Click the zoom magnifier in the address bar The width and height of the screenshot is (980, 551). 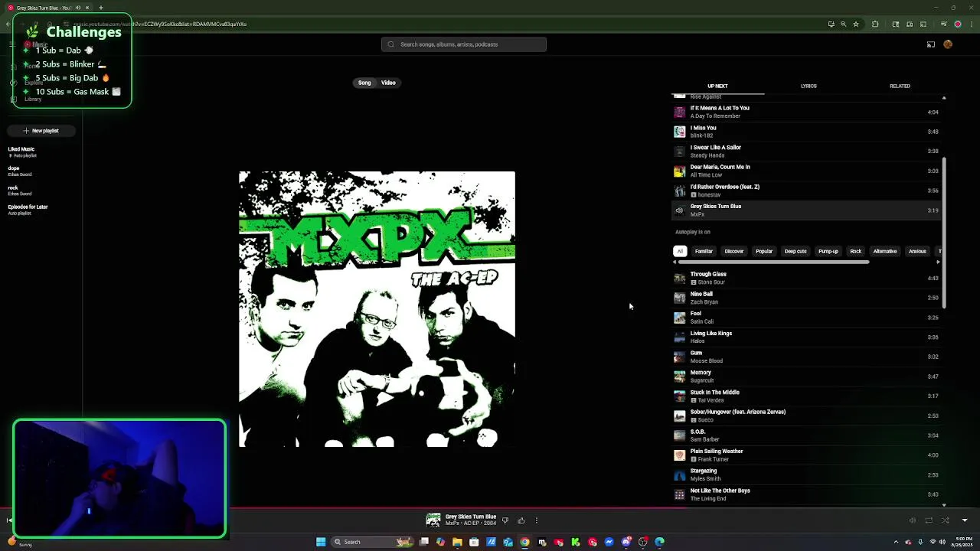click(844, 24)
